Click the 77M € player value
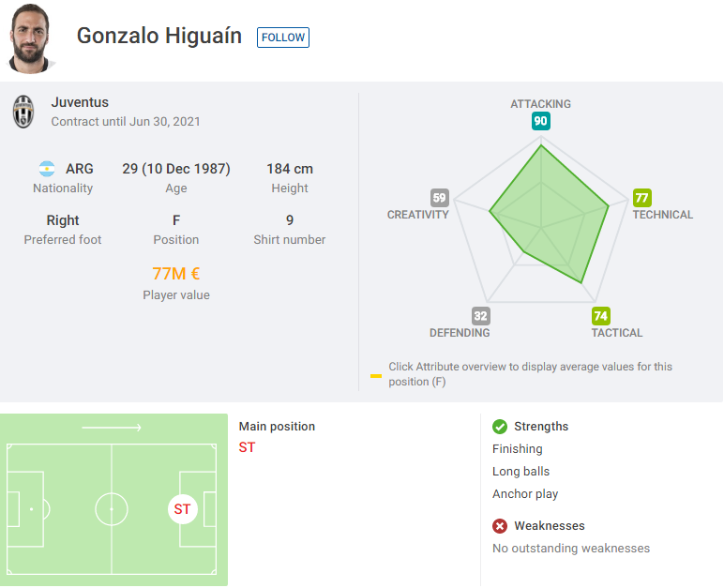This screenshot has height=588, width=724. [176, 274]
